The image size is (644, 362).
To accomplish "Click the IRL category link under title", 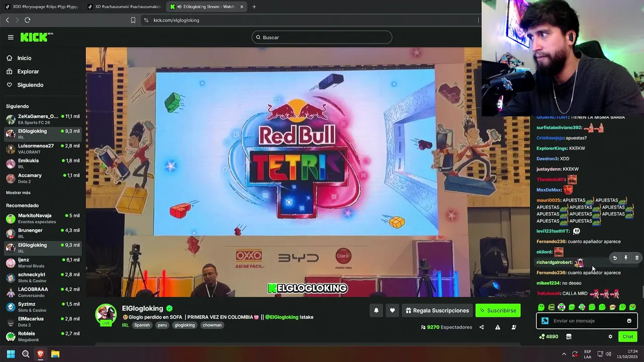I will tap(125, 325).
